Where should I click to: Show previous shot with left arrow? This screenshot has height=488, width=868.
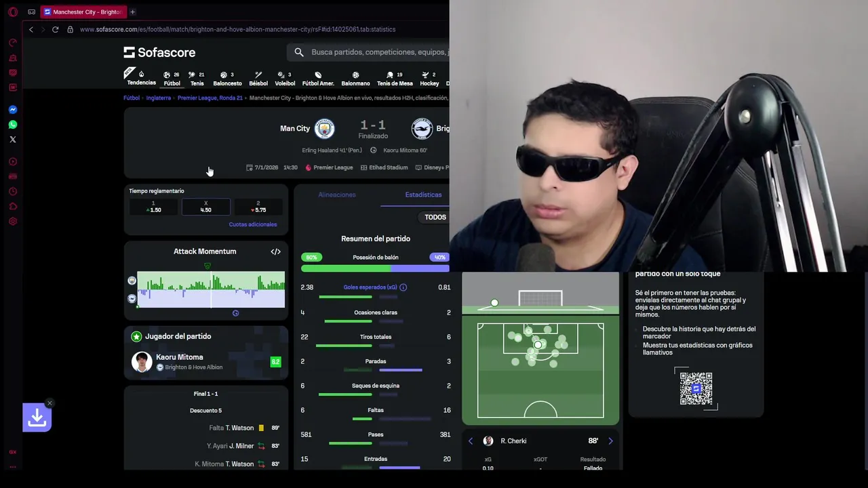click(x=471, y=441)
